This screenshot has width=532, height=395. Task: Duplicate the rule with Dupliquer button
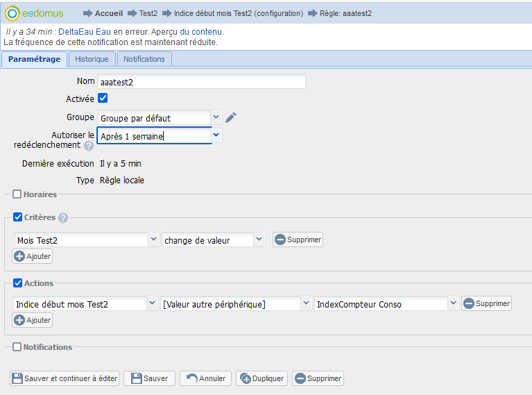point(262,378)
